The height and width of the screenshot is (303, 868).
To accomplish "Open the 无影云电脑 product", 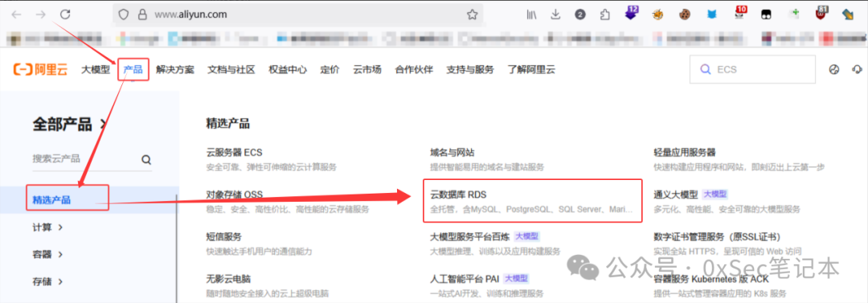I will point(228,279).
